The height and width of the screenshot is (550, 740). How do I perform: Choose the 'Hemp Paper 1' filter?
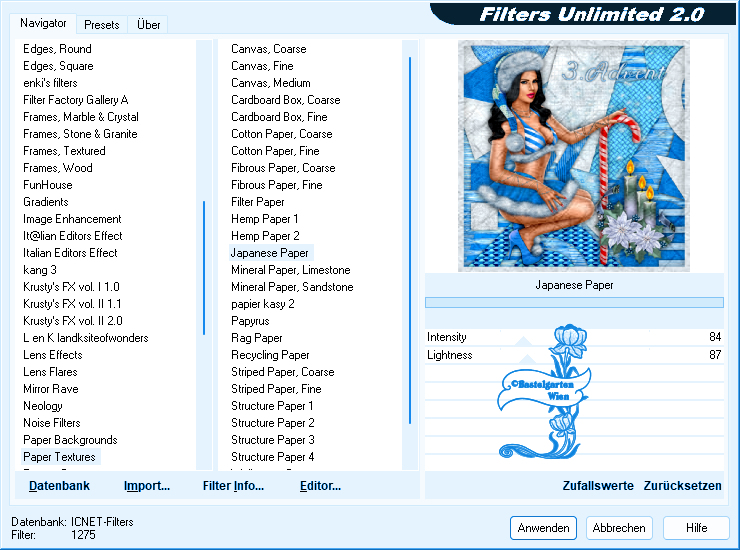coord(264,219)
